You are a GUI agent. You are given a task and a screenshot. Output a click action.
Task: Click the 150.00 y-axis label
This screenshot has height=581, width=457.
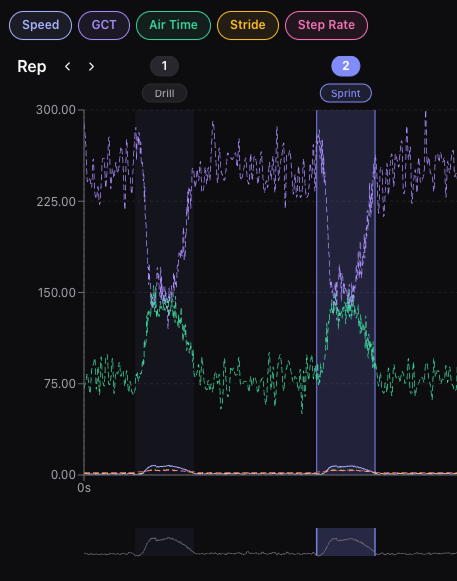[x=57, y=293]
